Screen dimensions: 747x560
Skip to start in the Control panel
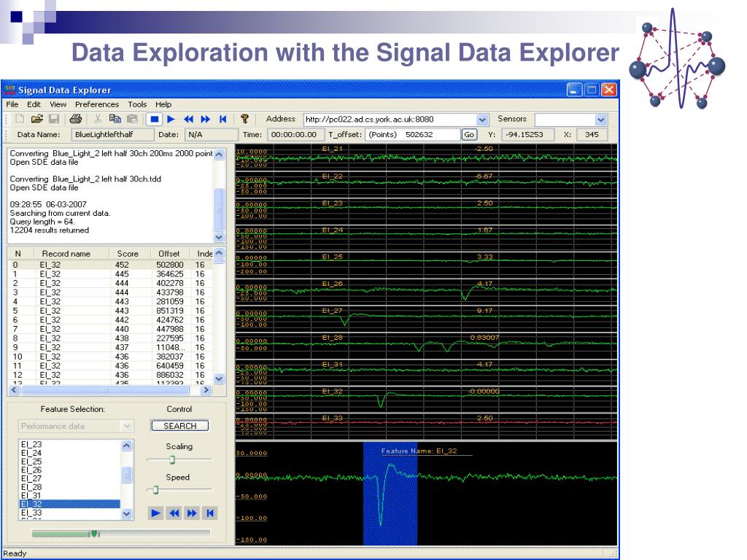[209, 513]
